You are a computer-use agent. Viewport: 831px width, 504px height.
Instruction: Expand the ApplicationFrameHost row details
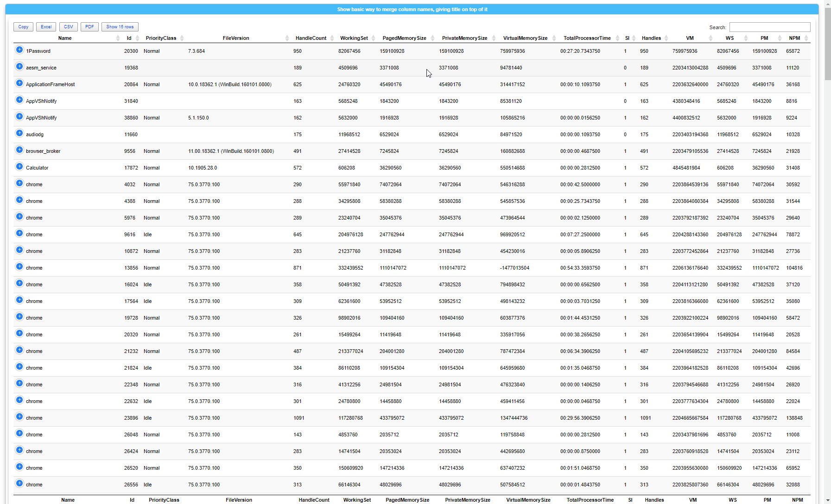19,83
